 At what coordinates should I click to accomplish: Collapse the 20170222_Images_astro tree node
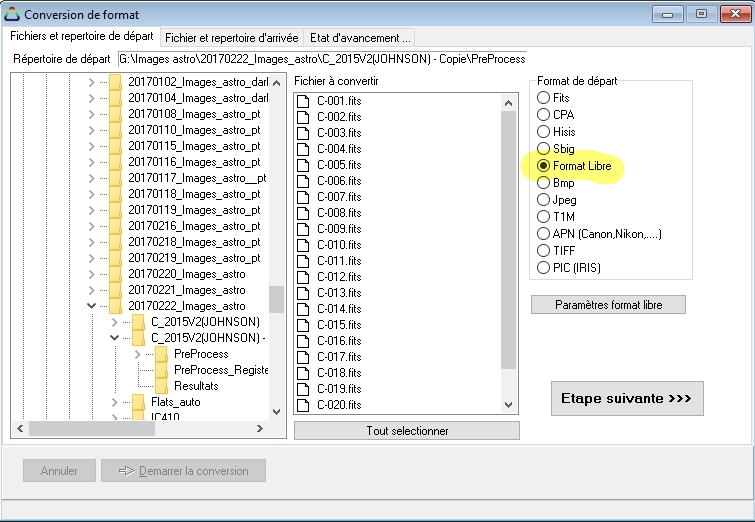[92, 306]
